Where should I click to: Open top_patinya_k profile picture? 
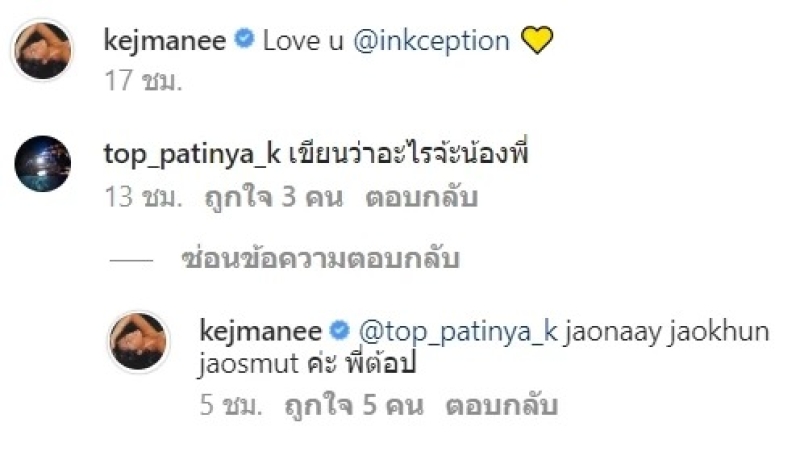[x=43, y=163]
